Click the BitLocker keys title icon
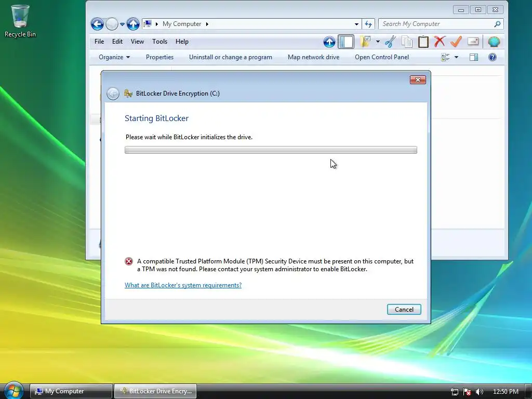Viewport: 532px width, 399px height. coord(128,94)
